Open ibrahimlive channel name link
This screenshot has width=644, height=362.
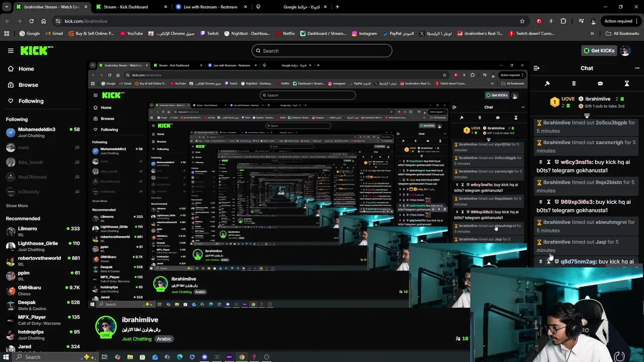point(140,320)
